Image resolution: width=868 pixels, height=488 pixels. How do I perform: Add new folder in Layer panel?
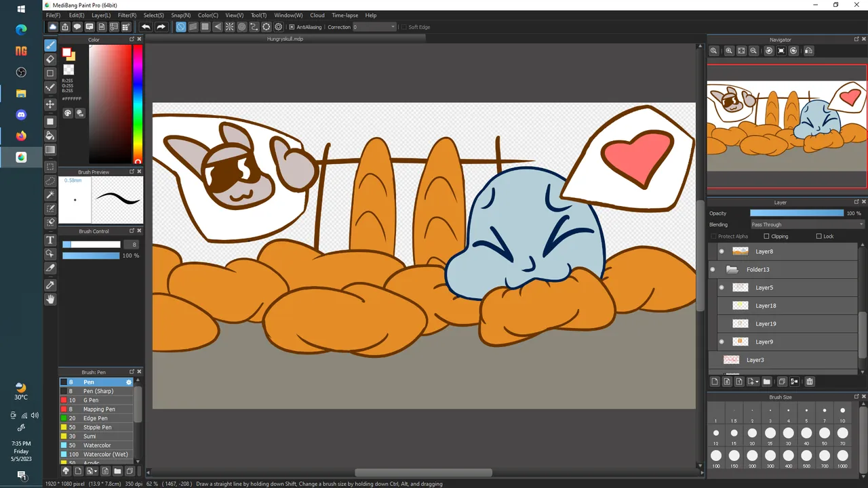click(x=767, y=382)
